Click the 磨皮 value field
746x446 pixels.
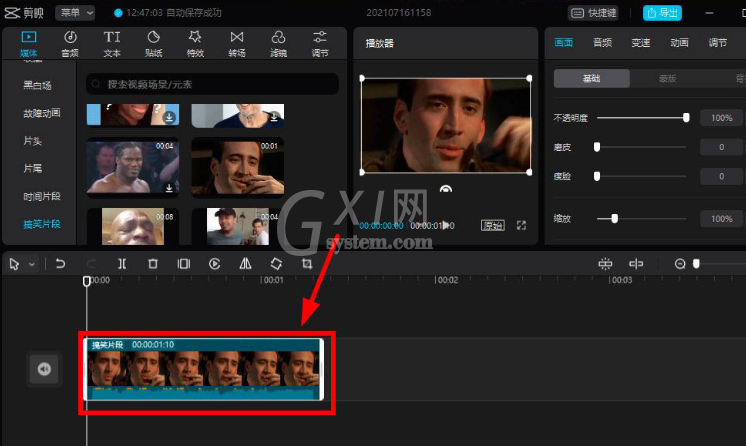[721, 147]
